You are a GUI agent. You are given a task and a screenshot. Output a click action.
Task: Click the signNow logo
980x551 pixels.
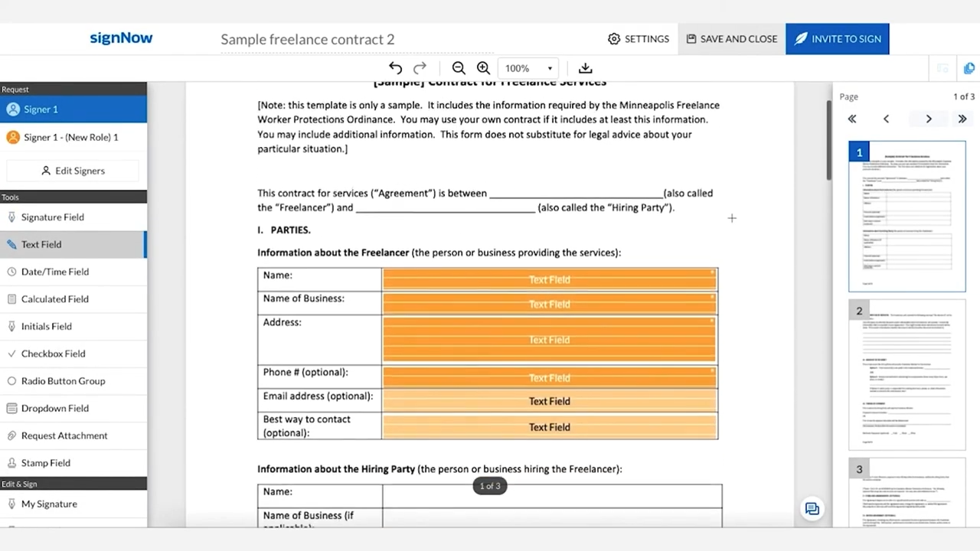click(121, 38)
